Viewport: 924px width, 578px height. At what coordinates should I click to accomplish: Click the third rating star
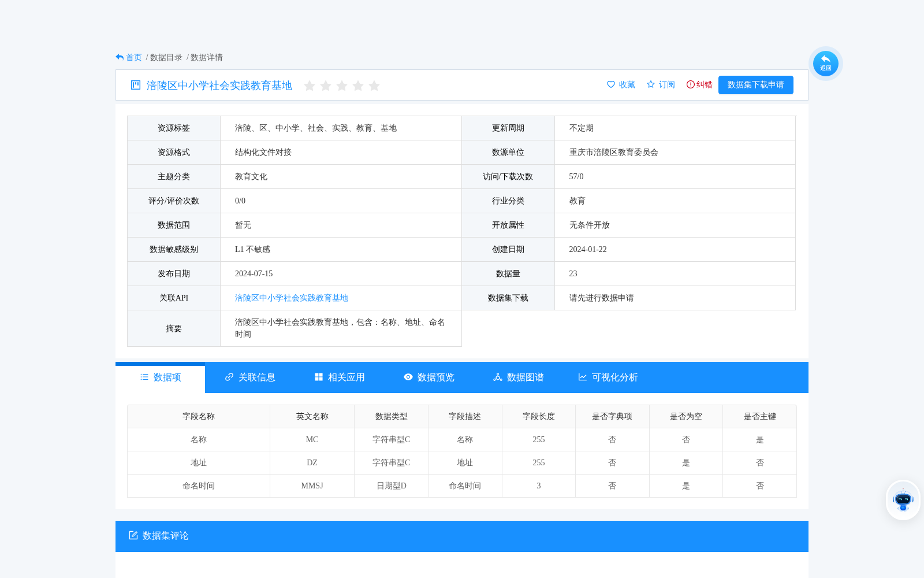[342, 86]
